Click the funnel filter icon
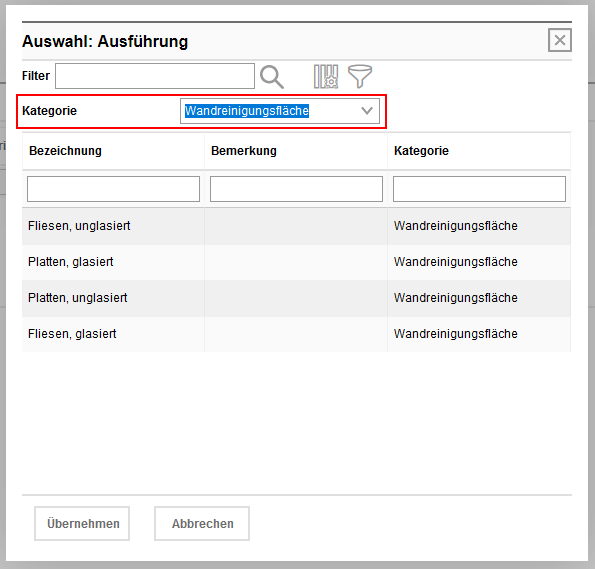This screenshot has width=595, height=569. (360, 77)
